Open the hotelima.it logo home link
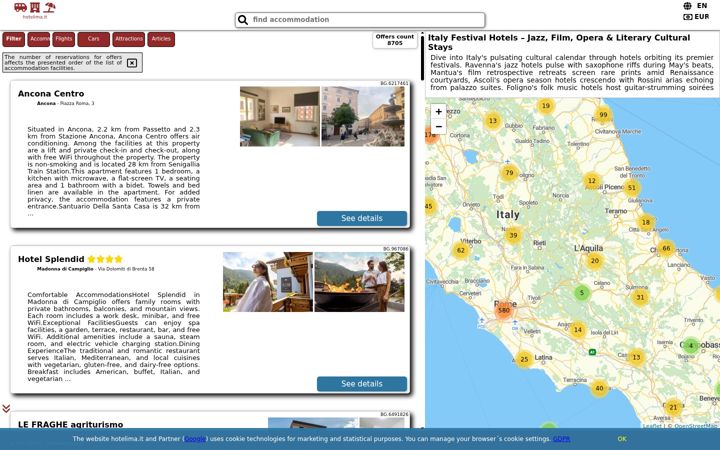The image size is (720, 450). point(35,10)
